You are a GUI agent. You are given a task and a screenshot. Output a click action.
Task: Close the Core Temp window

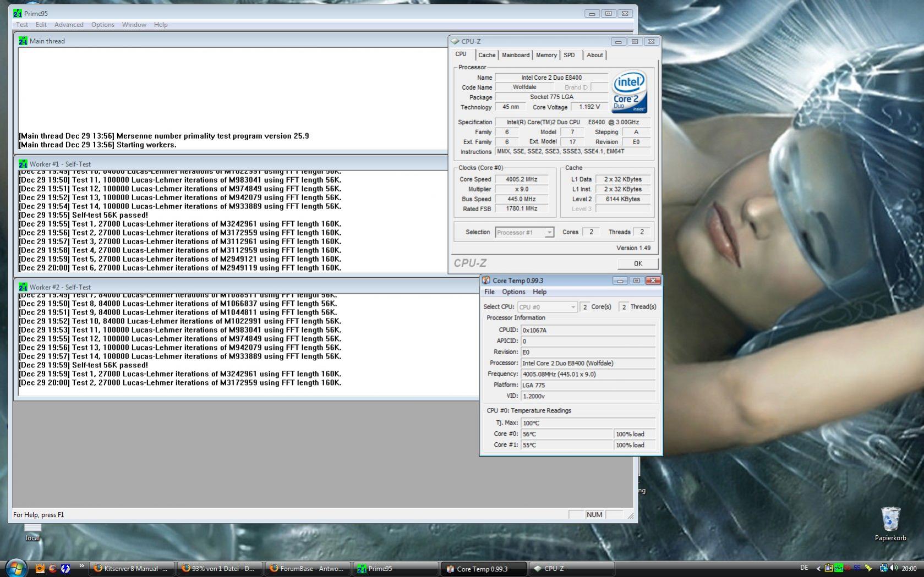coord(653,281)
